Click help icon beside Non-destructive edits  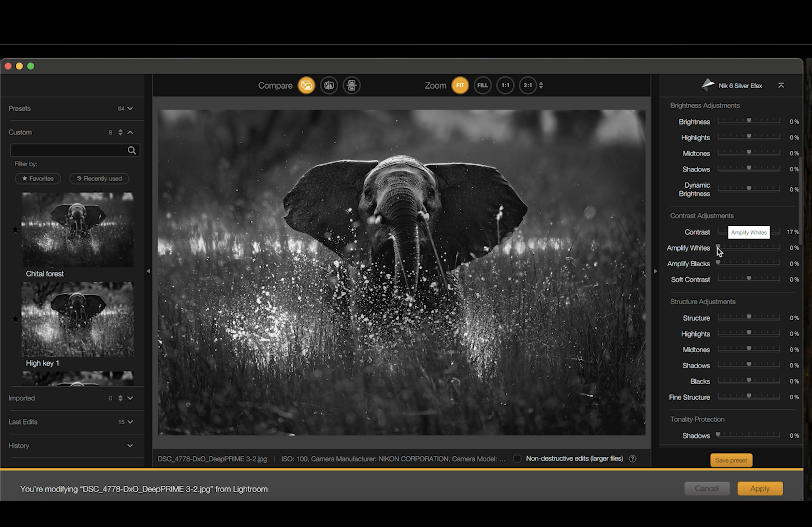(x=632, y=459)
